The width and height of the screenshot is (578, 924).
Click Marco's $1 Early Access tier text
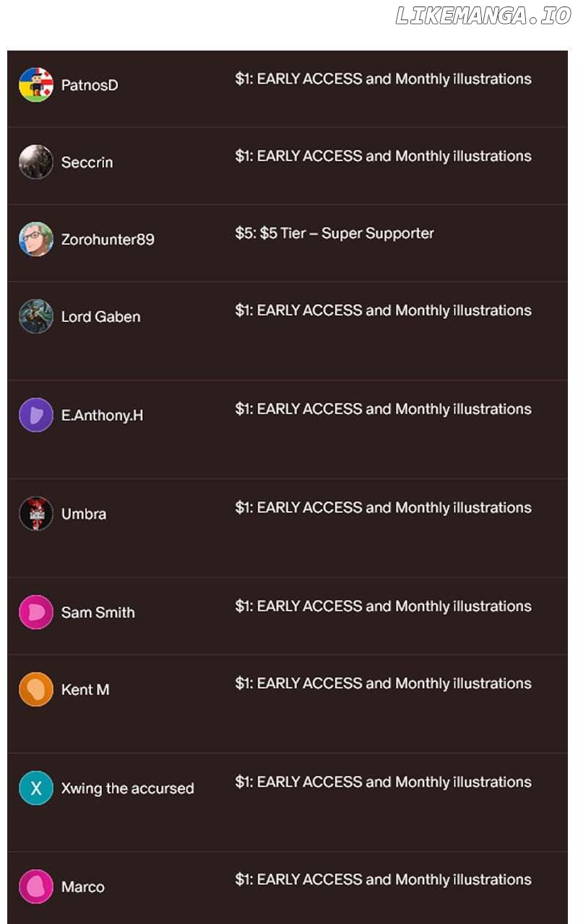click(383, 880)
